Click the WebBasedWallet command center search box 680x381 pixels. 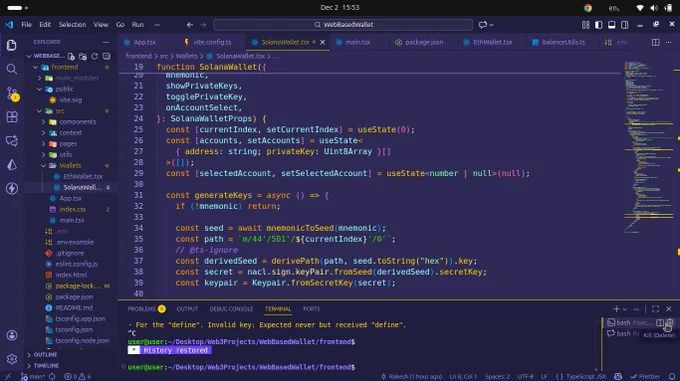coord(343,25)
